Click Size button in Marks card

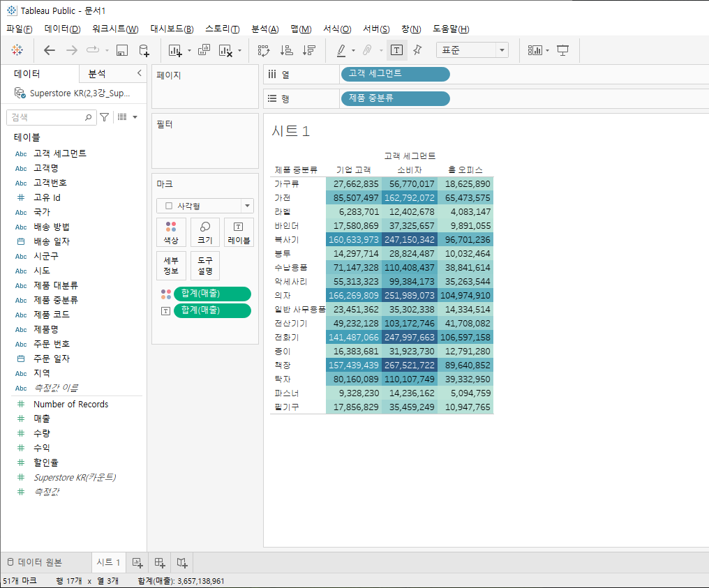[x=205, y=232]
